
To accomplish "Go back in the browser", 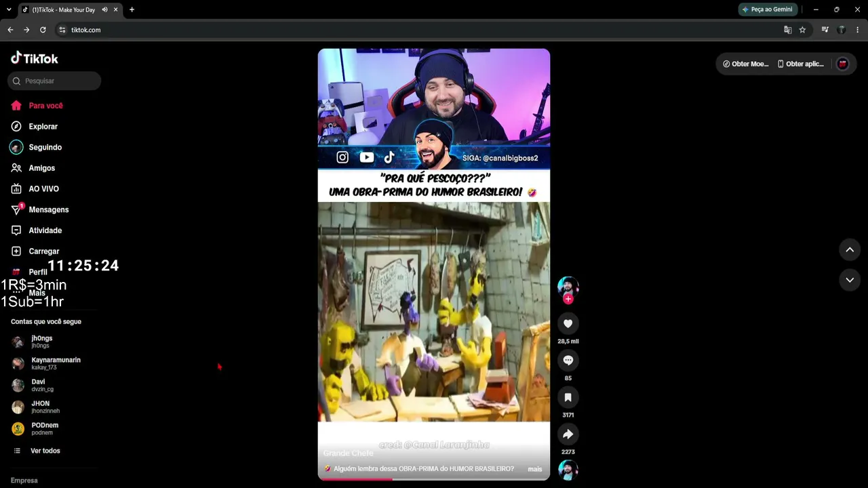I will (10, 30).
